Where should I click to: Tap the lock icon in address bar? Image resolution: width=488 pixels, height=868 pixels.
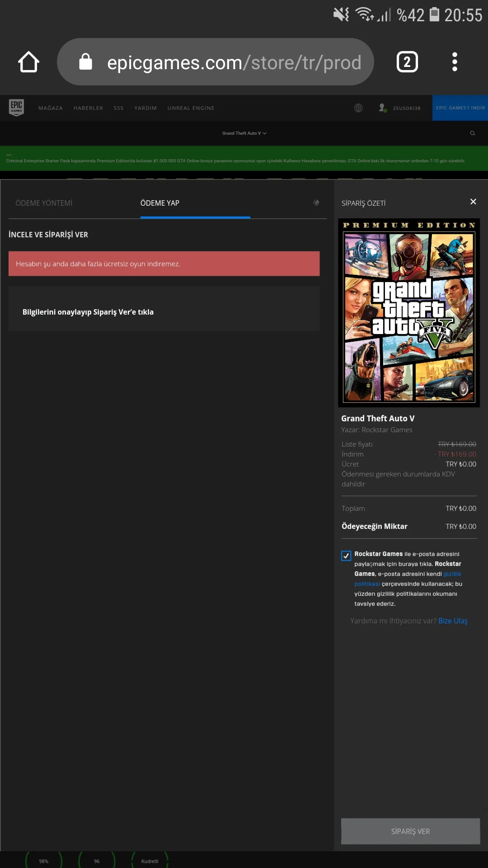[85, 62]
